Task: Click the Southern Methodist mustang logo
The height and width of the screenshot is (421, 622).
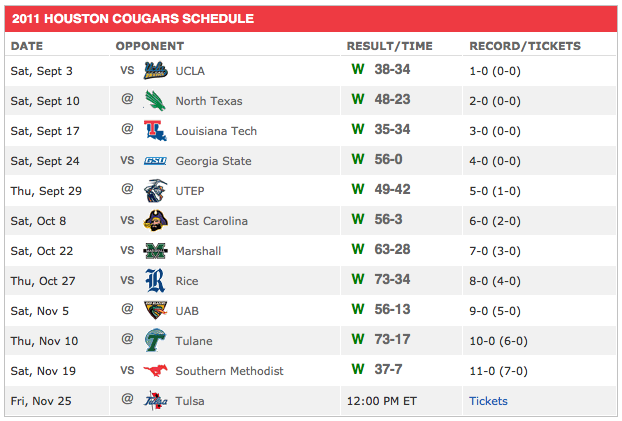Action: [x=156, y=371]
